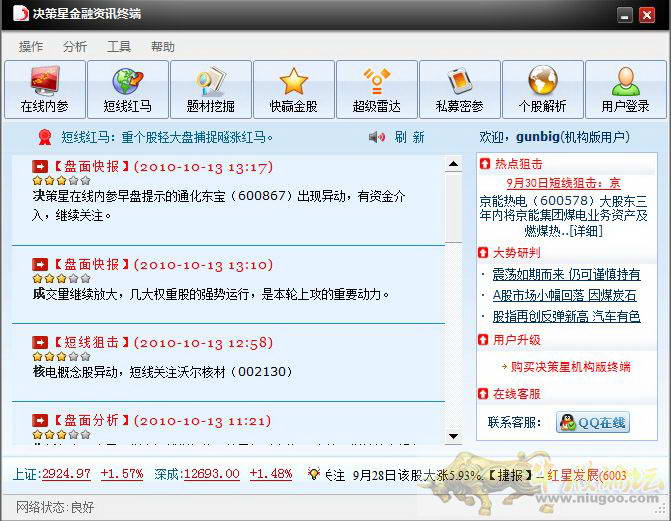Open the 题材挖掘 magnifier icon

(211, 89)
